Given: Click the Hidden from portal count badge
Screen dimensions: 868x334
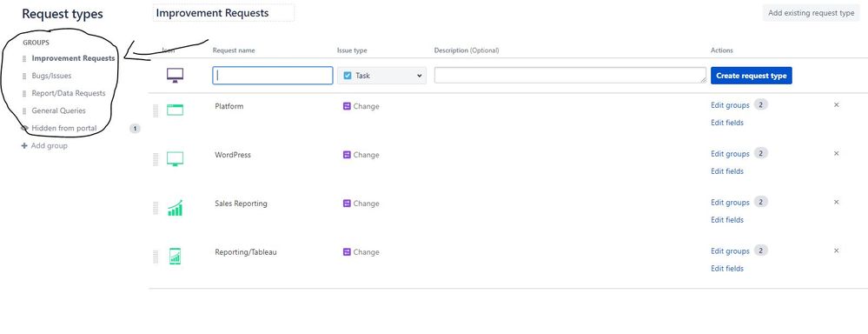Looking at the screenshot, I should (x=135, y=129).
